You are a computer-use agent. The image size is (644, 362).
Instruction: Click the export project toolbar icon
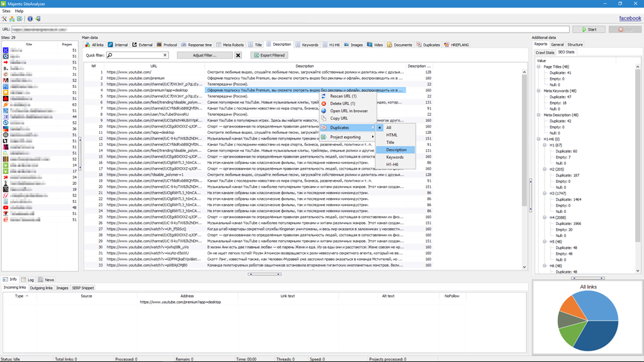tap(19, 19)
